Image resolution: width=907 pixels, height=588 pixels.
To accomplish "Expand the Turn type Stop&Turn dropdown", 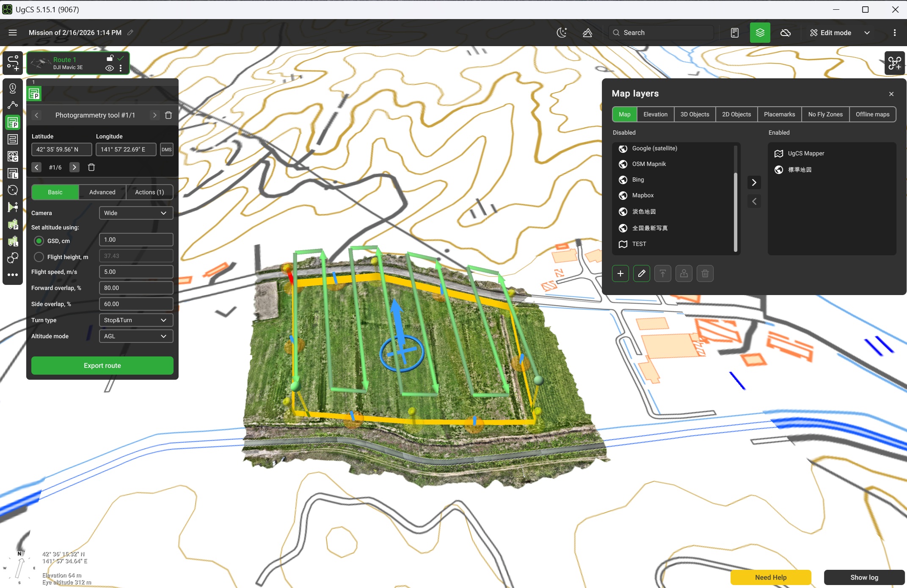I will [136, 320].
